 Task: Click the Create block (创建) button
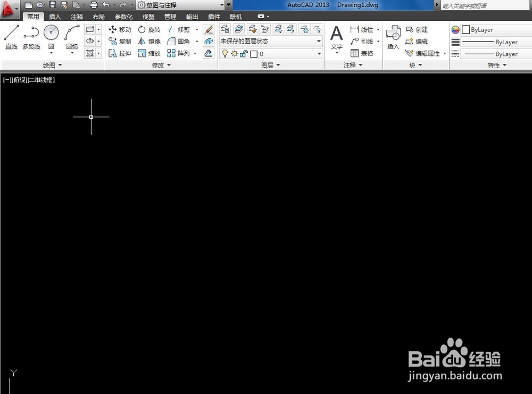(417, 30)
